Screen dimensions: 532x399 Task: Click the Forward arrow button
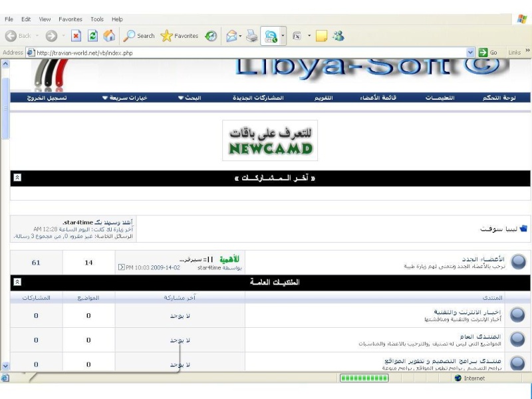point(52,36)
